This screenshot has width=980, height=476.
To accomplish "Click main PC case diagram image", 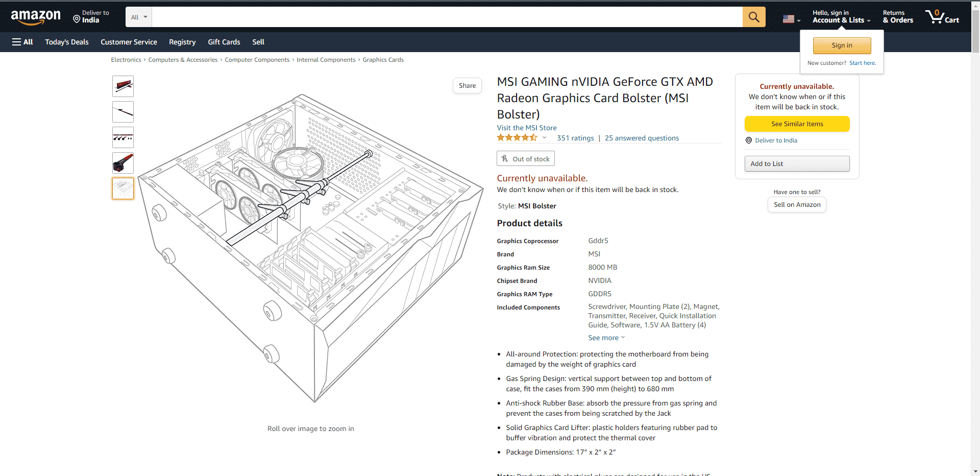I will point(310,248).
